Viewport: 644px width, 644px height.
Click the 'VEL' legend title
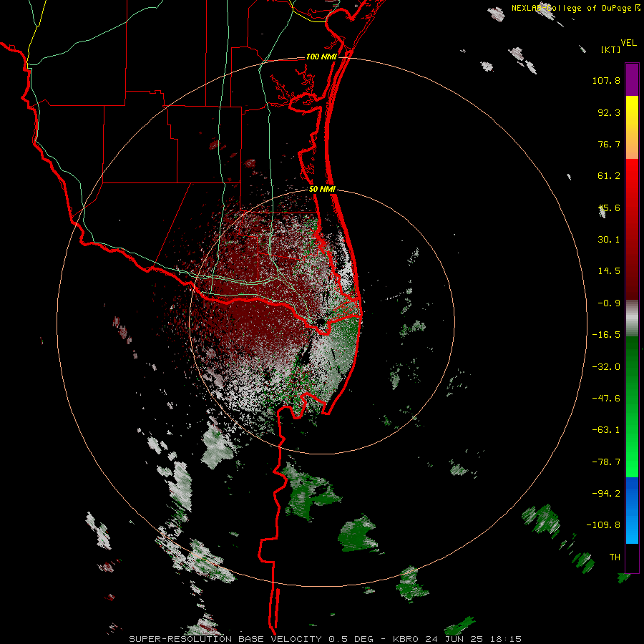point(628,43)
